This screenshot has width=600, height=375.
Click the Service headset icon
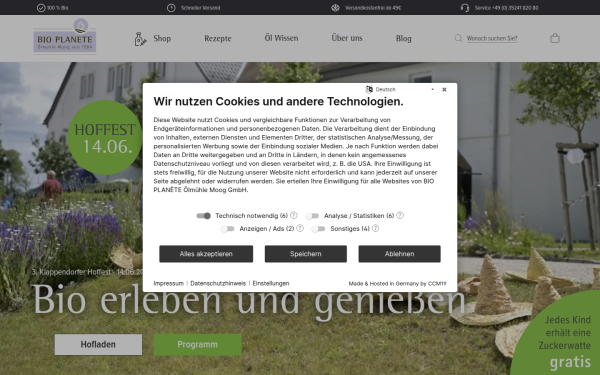[465, 8]
